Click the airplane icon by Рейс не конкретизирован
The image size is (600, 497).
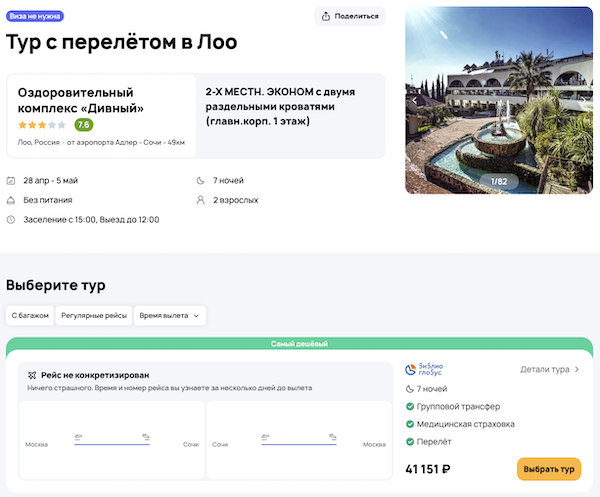(32, 369)
